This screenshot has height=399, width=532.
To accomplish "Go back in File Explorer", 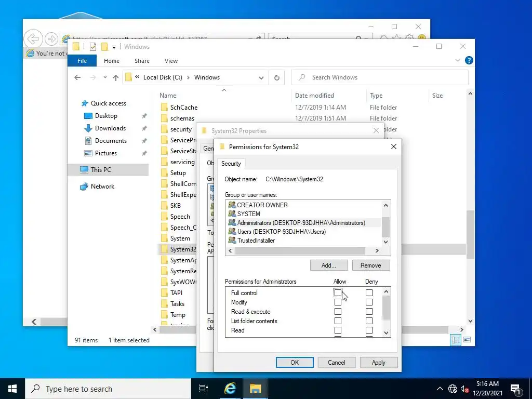I will pos(77,77).
